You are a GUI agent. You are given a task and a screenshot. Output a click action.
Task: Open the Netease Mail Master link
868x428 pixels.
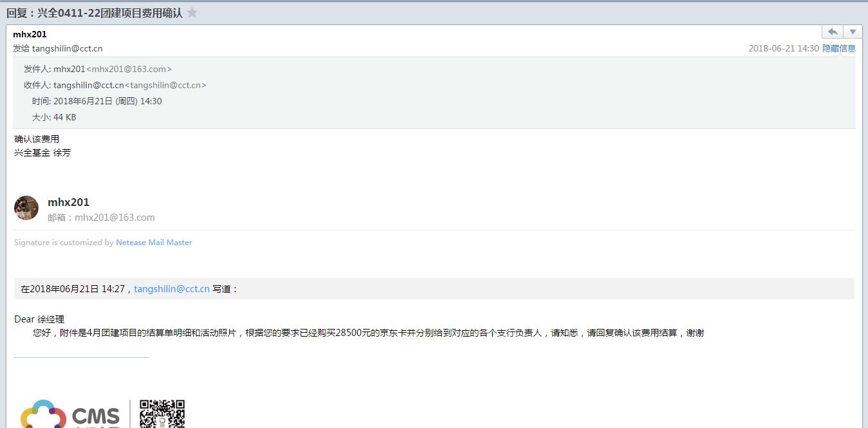154,243
